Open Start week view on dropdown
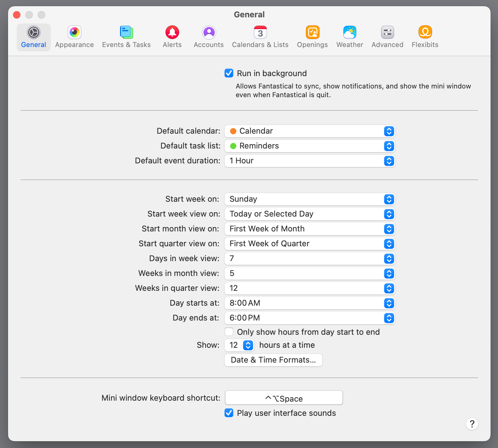This screenshot has width=498, height=448. tap(310, 214)
